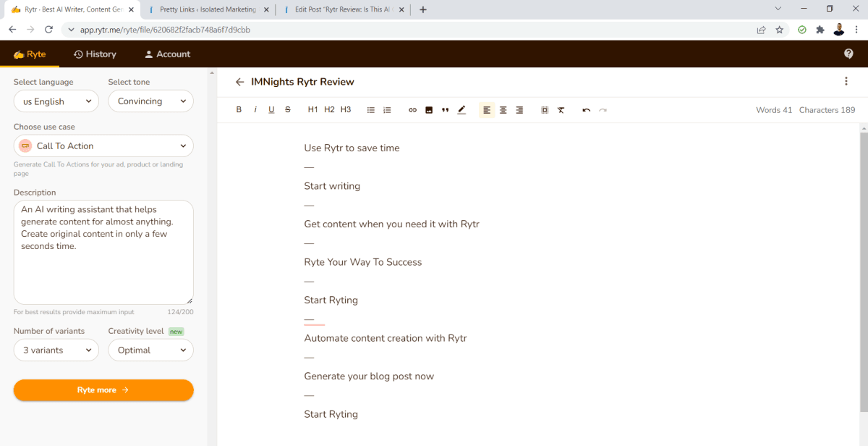This screenshot has height=446, width=868.
Task: Apply H1 heading style
Action: click(x=312, y=110)
